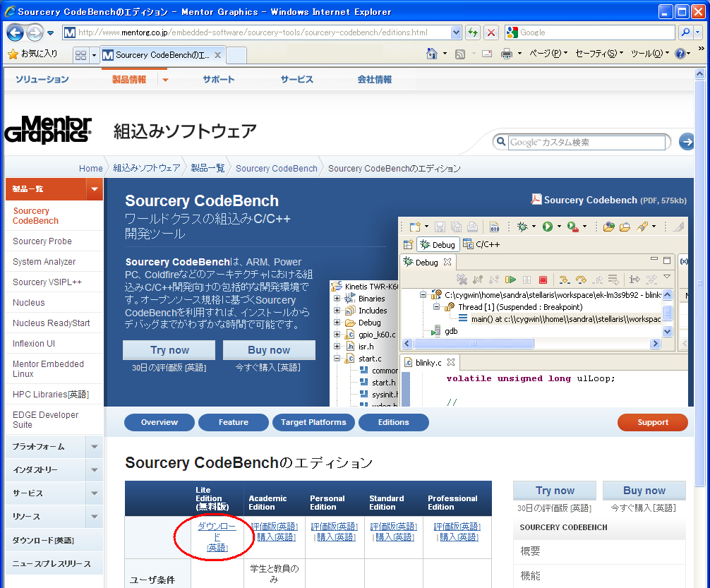Open System Analyzer sidebar link
The height and width of the screenshot is (588, 710).
tap(44, 261)
